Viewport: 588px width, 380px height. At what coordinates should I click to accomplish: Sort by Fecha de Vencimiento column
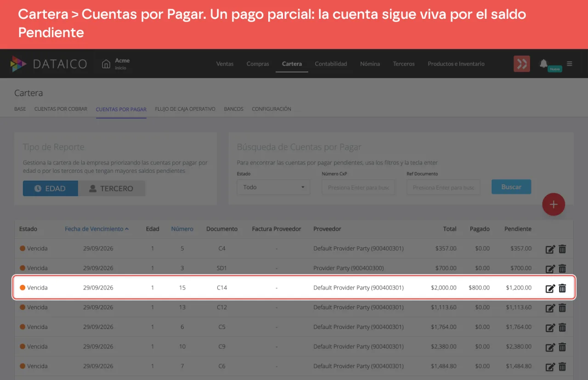(96, 229)
